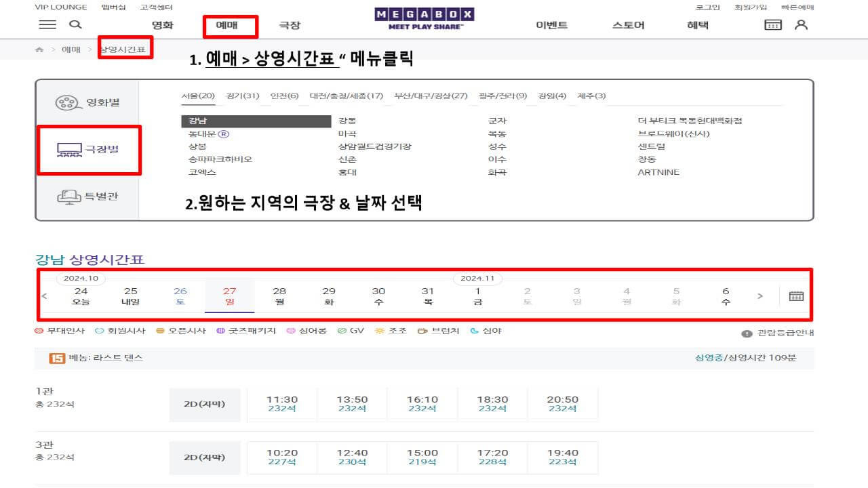
Task: Open the date picker calendar icon
Action: (796, 296)
